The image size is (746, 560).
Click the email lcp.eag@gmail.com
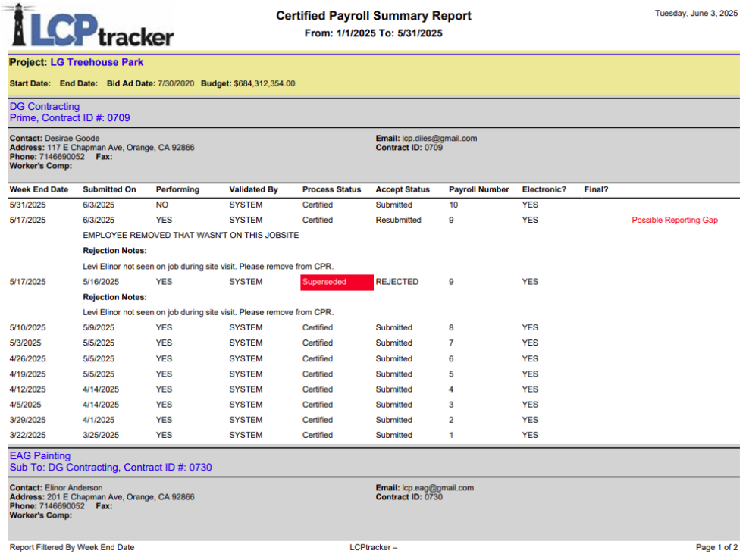point(437,488)
